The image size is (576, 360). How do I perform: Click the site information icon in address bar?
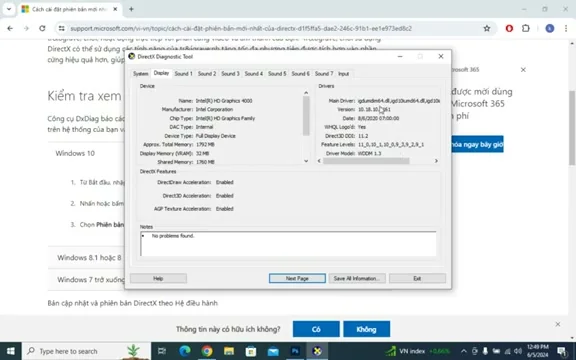click(x=61, y=28)
